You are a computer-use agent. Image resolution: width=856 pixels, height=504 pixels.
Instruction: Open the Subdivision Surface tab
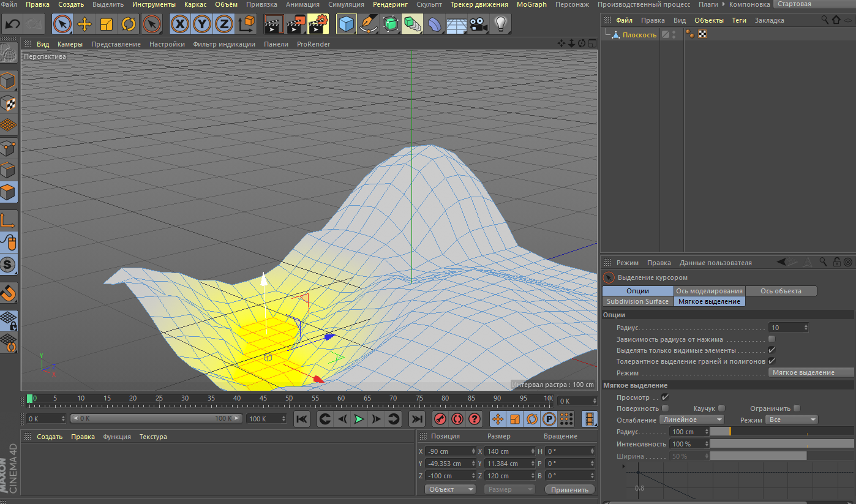[637, 301]
